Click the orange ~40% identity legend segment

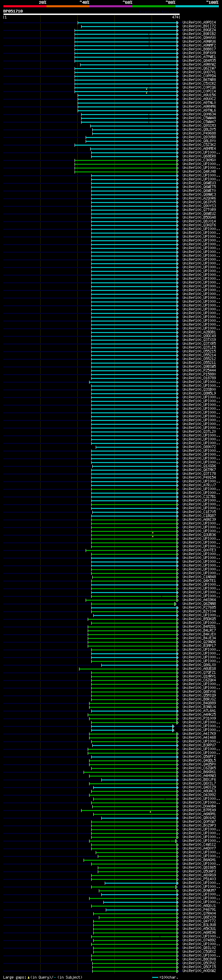point(68,7)
